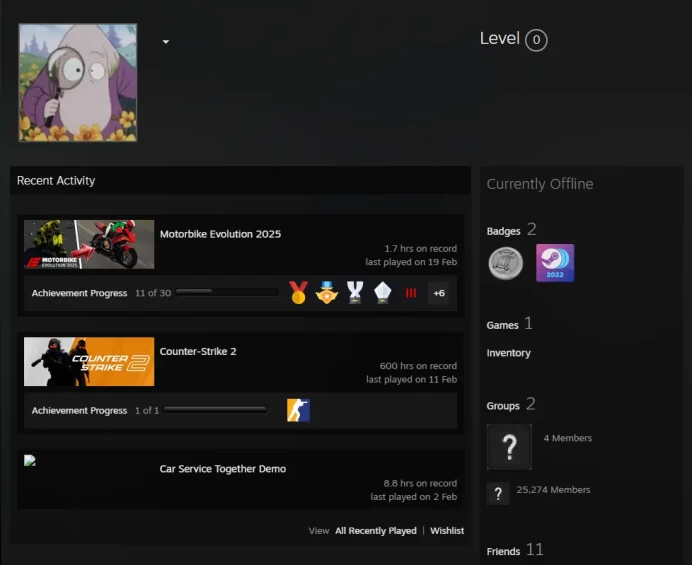Image resolution: width=692 pixels, height=565 pixels.
Task: Click the Counter-Strike 2 Achievement Progress label
Action: click(79, 411)
